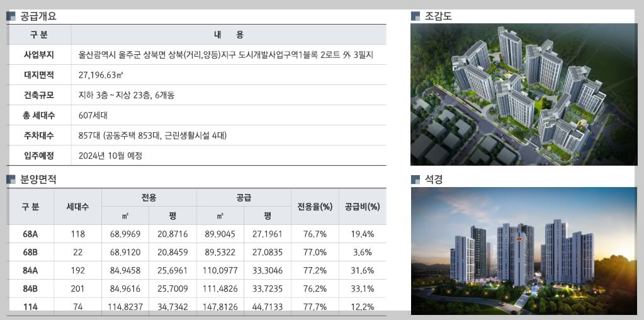Click the 68A type cell
Screen dimensions: 644x320
click(30, 234)
